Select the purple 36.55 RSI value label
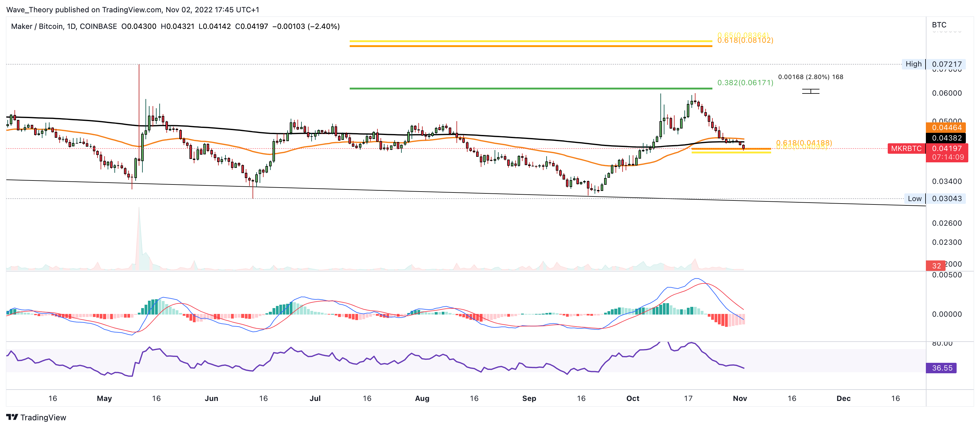 point(942,368)
